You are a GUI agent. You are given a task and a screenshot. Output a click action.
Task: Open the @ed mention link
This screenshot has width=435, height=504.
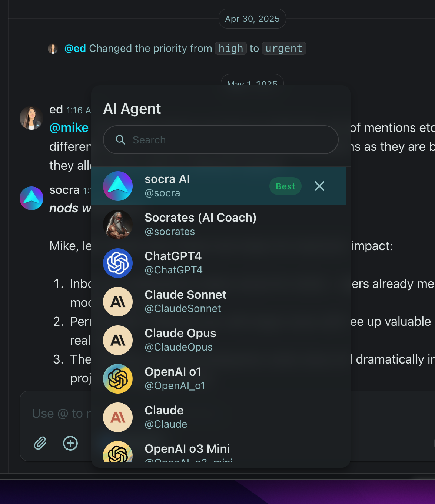pos(75,49)
